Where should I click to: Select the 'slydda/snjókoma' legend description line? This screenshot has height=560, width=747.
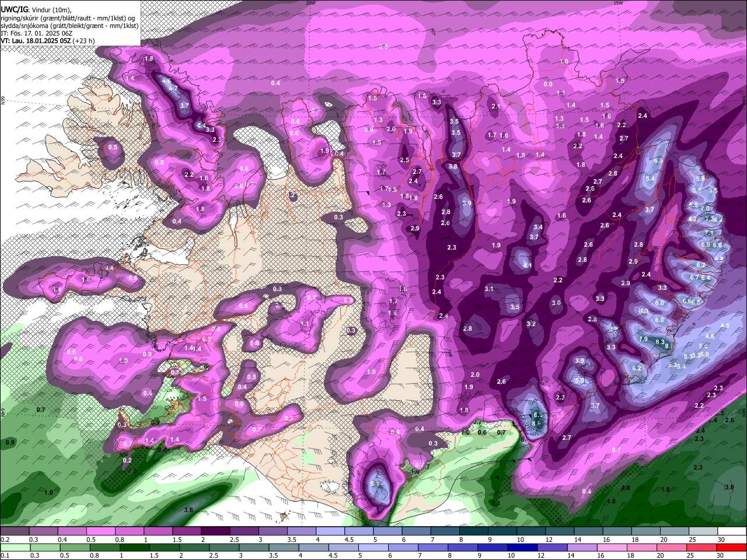(x=69, y=26)
